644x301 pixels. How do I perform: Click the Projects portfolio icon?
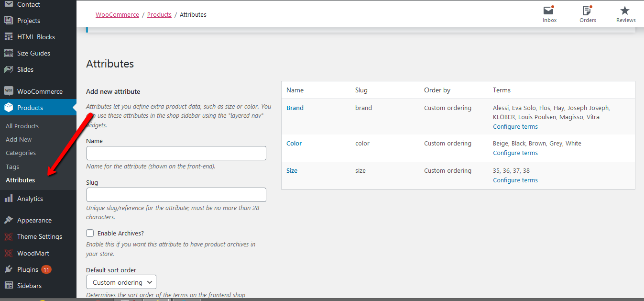coord(9,21)
